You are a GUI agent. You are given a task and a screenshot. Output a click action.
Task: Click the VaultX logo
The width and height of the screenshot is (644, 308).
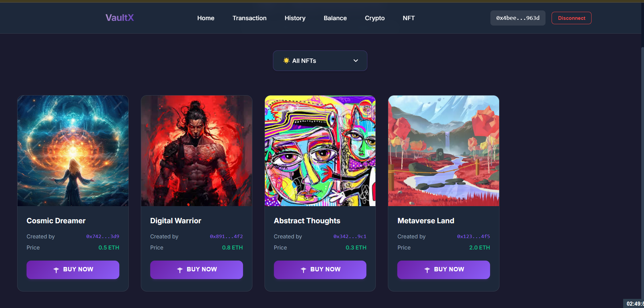click(x=120, y=17)
